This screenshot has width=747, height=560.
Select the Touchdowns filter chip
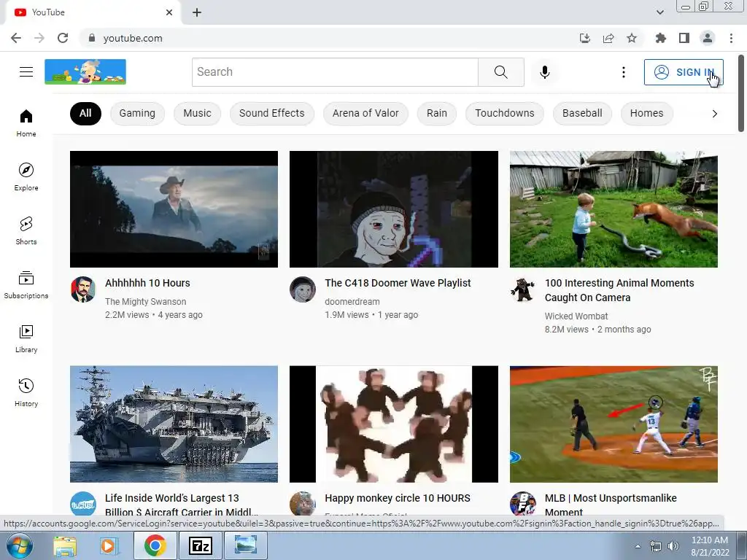[505, 113]
